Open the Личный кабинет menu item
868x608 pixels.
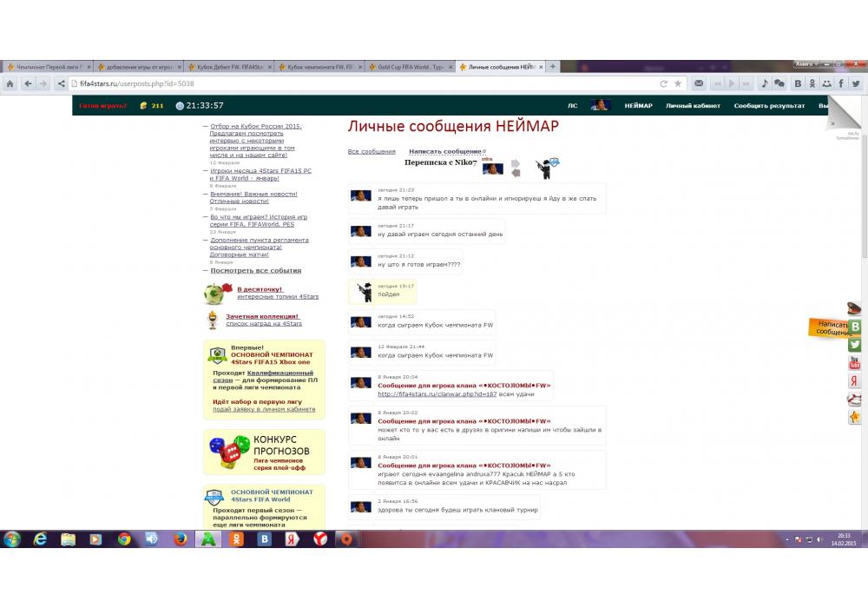[692, 106]
